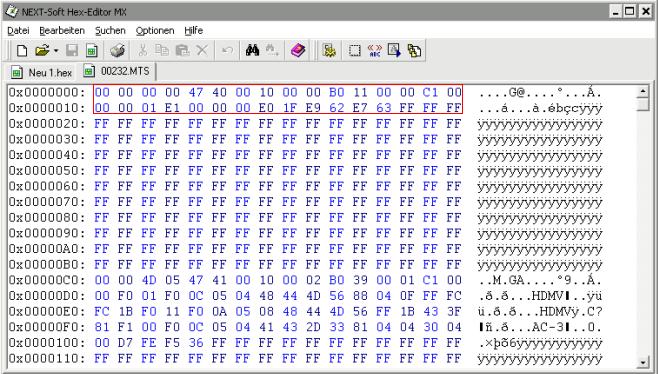Close the Hex-Editor MX window

point(645,12)
